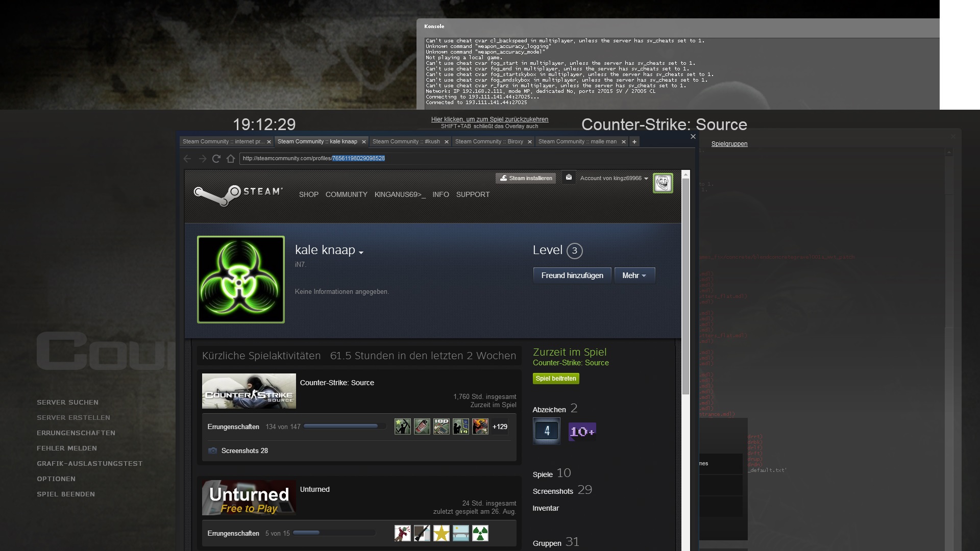Open the level 4 badge
The image size is (980, 551).
coord(547,431)
